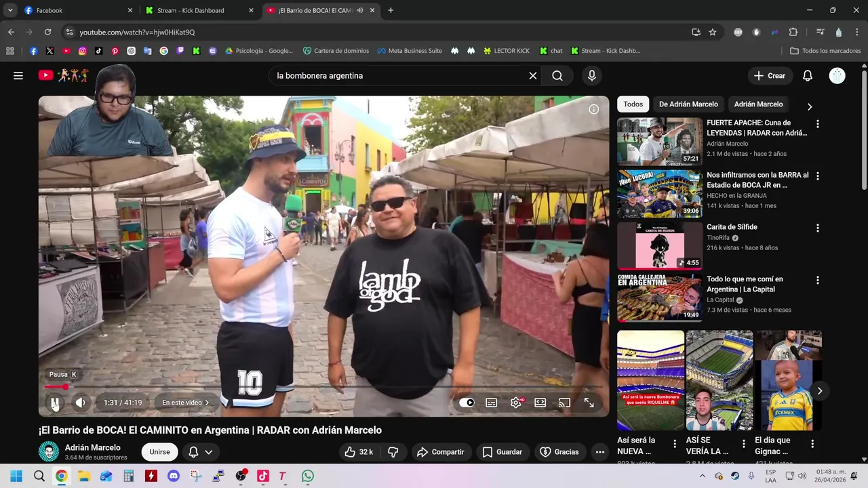Image resolution: width=868 pixels, height=488 pixels.
Task: Toggle the autoplay switch in player
Action: coord(467,403)
